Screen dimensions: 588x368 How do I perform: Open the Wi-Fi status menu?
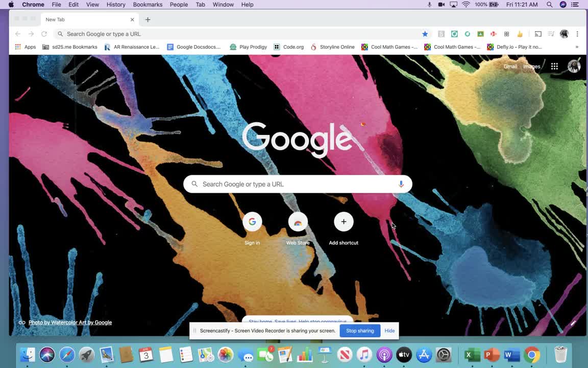tap(465, 5)
